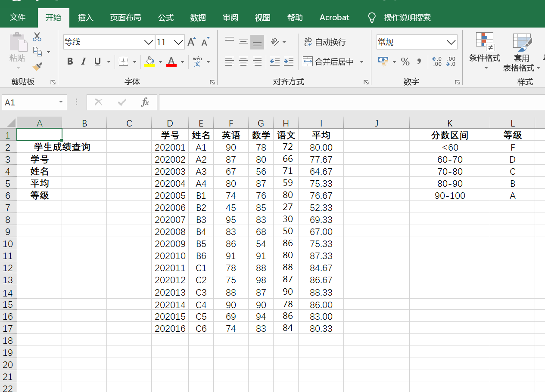Expand fill color dropdown arrow
545x392 pixels.
160,62
